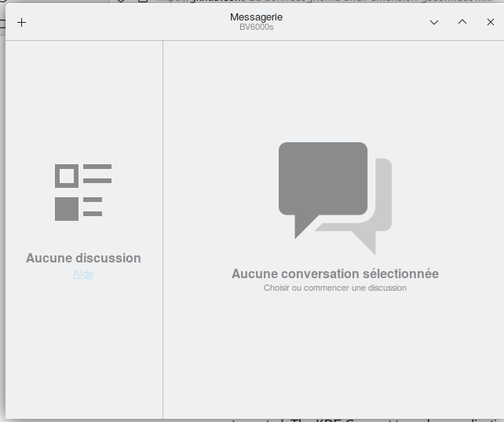Click Choisir ou commencer une discussion text

(335, 288)
